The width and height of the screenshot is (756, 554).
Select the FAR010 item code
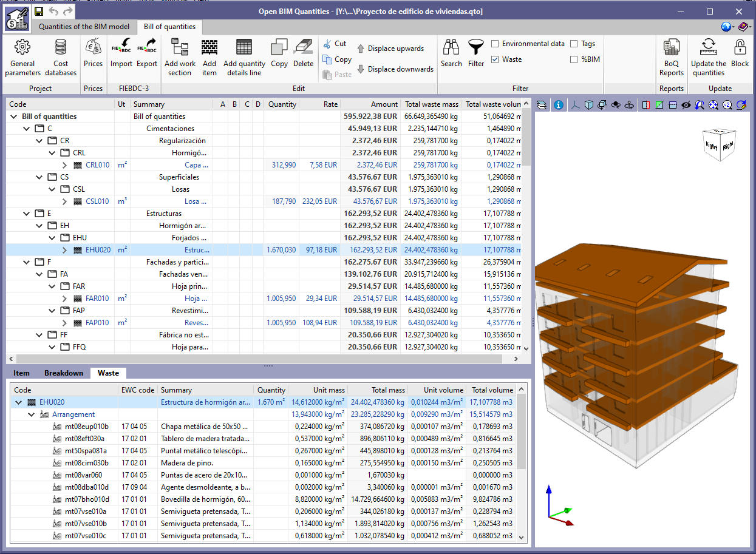tap(97, 299)
